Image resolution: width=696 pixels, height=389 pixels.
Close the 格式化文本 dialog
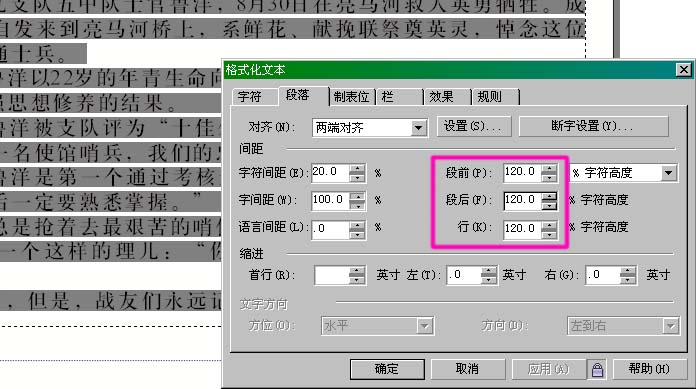coord(684,70)
